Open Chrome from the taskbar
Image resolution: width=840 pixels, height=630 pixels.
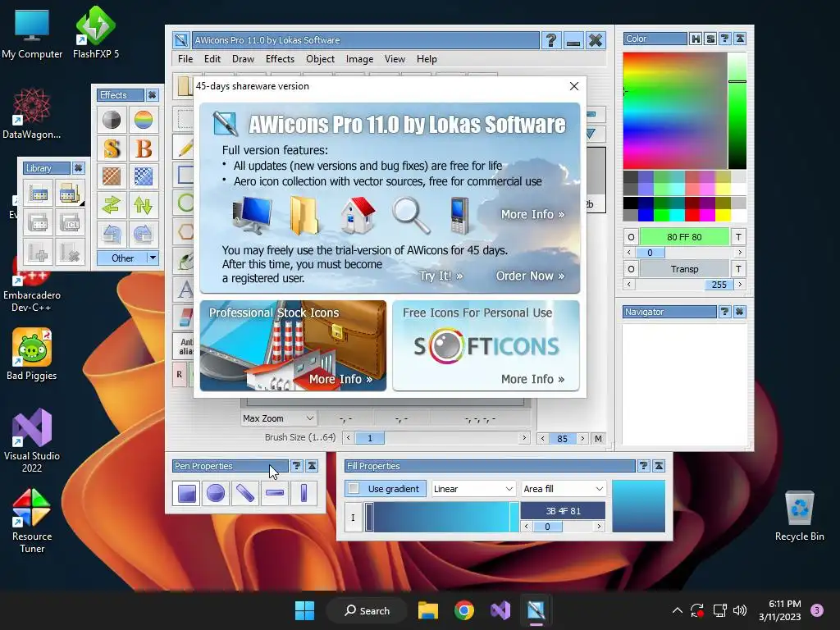[464, 610]
